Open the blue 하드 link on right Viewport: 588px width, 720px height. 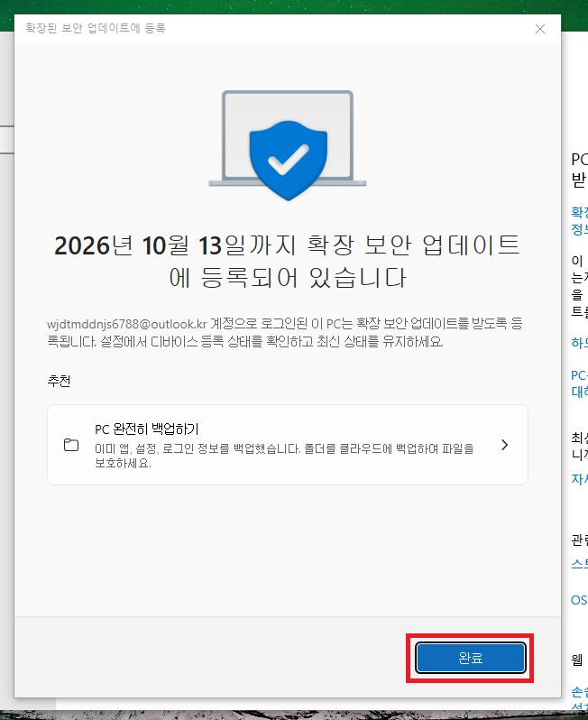click(579, 343)
